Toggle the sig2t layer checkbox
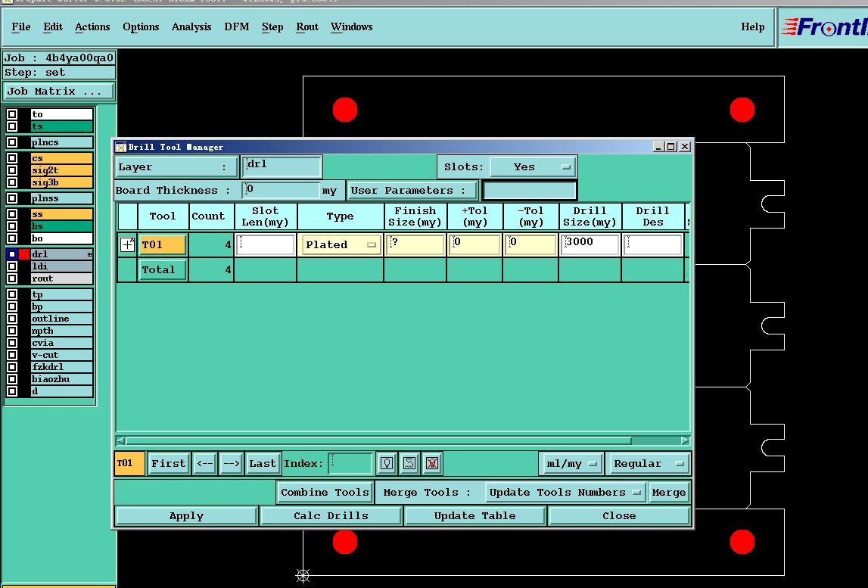Screen dimensions: 868x588 point(12,170)
